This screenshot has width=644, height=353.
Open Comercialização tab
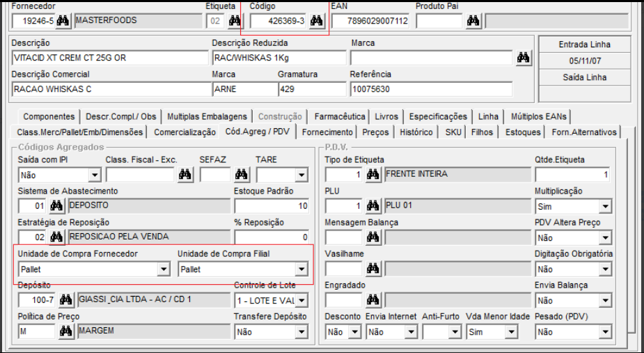click(184, 132)
